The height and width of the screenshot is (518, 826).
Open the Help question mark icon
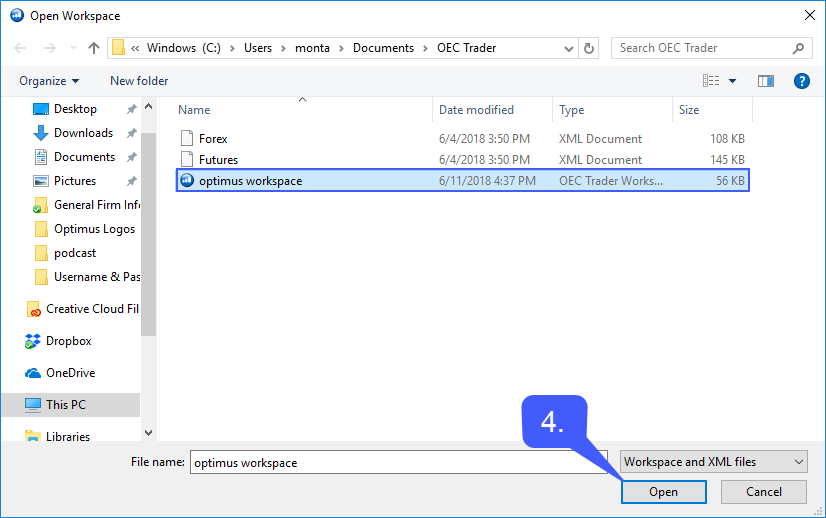801,81
